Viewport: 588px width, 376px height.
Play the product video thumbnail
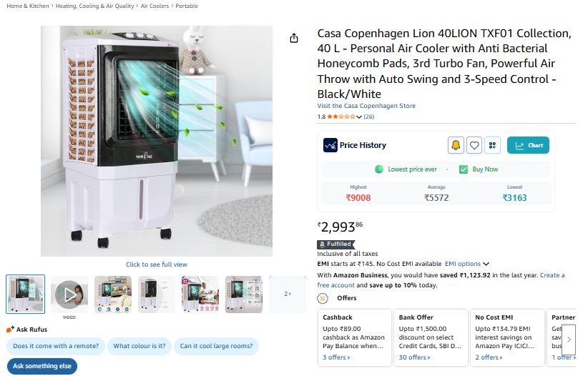click(69, 295)
